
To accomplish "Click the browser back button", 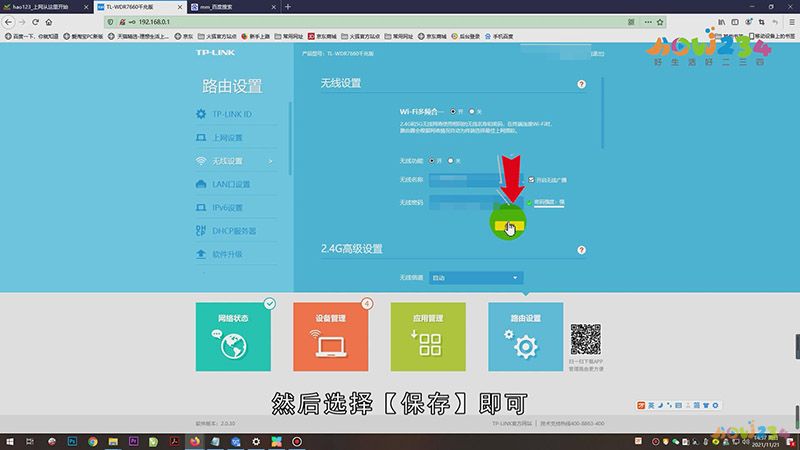I will [9, 22].
